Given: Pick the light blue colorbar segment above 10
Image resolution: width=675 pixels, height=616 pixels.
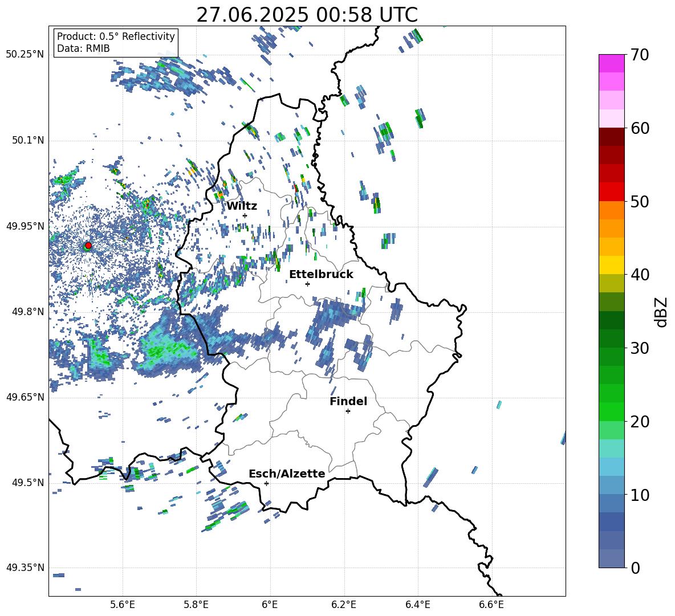Looking at the screenshot, I should point(611,467).
